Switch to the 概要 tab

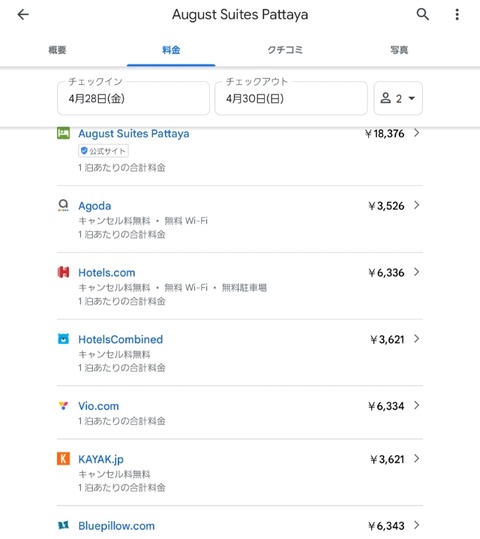coord(57,50)
